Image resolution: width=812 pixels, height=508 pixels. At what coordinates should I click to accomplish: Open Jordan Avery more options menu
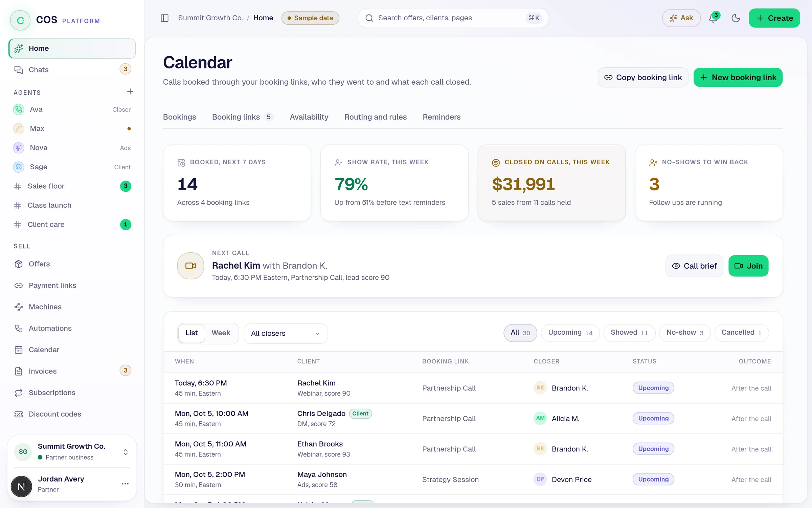[125, 484]
